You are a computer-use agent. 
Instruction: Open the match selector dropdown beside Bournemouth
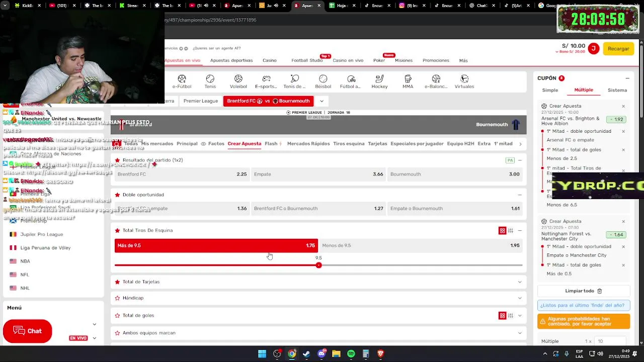pyautogui.click(x=321, y=101)
